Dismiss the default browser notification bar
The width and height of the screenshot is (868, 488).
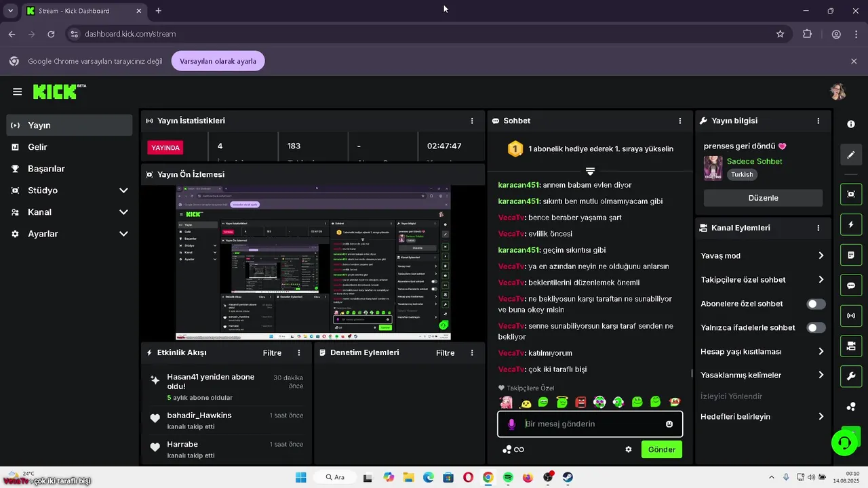click(x=854, y=61)
